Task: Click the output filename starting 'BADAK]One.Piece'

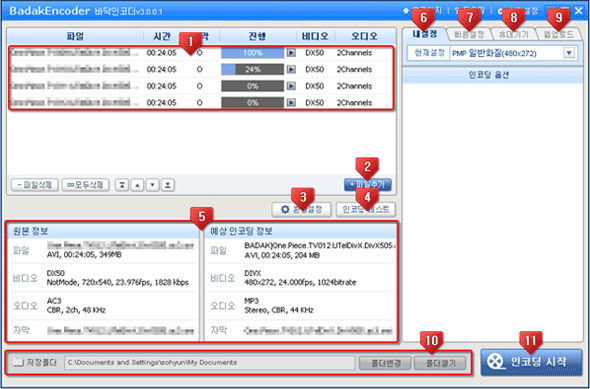Action: [x=320, y=246]
